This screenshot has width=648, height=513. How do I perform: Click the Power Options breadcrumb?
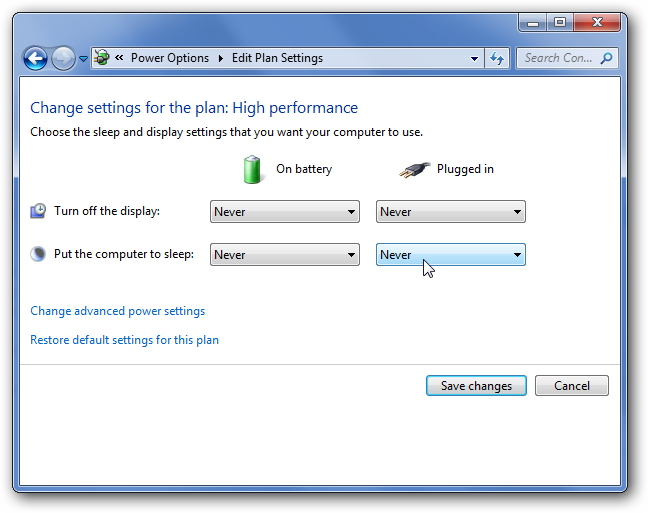point(170,58)
